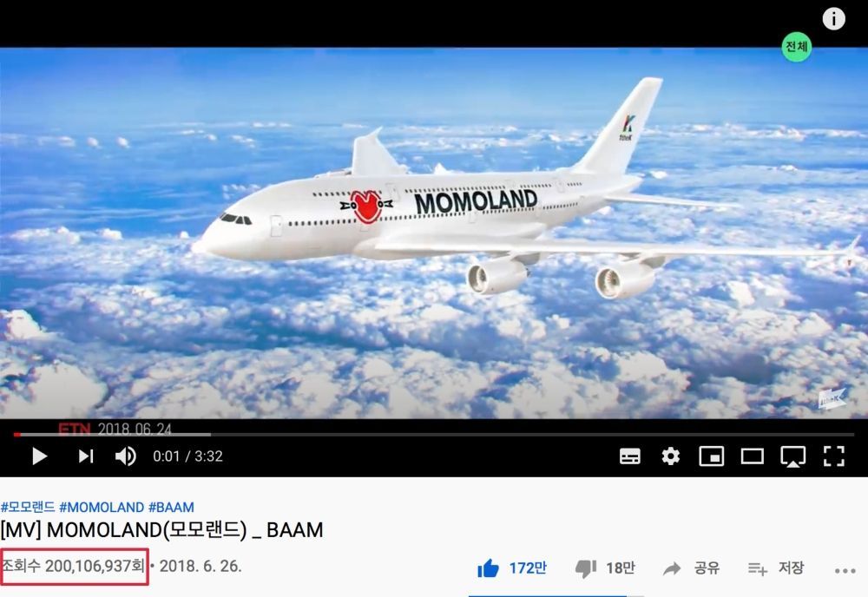
Task: Share the video via 공유
Action: pos(691,568)
